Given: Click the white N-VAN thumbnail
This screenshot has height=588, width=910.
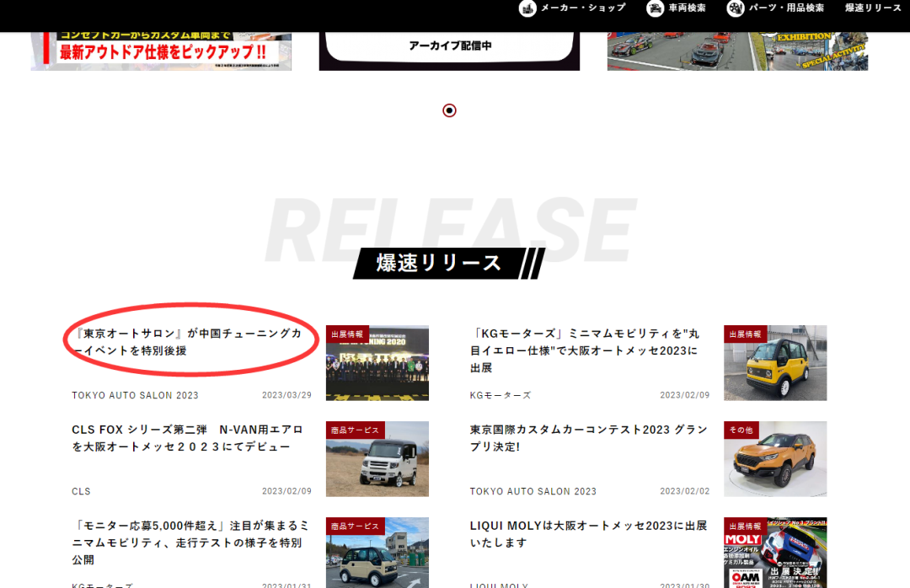Looking at the screenshot, I should tap(377, 459).
